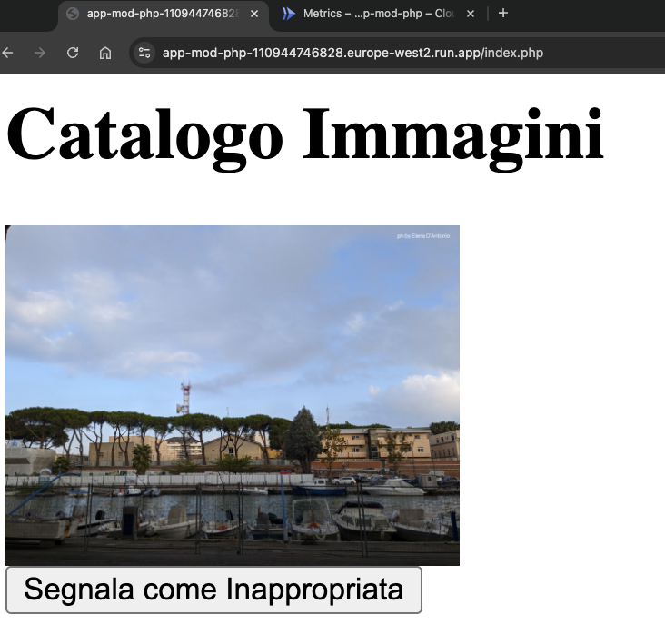
Task: Focus the address bar URL text
Action: [352, 53]
